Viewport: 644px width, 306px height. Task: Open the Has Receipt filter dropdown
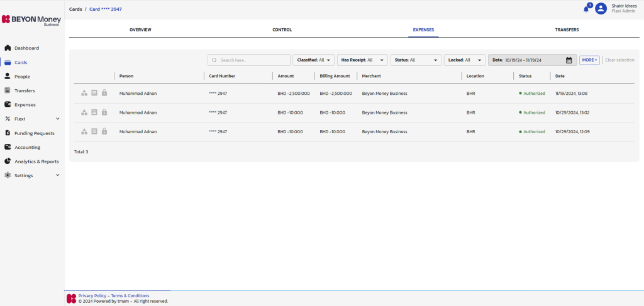click(x=363, y=60)
